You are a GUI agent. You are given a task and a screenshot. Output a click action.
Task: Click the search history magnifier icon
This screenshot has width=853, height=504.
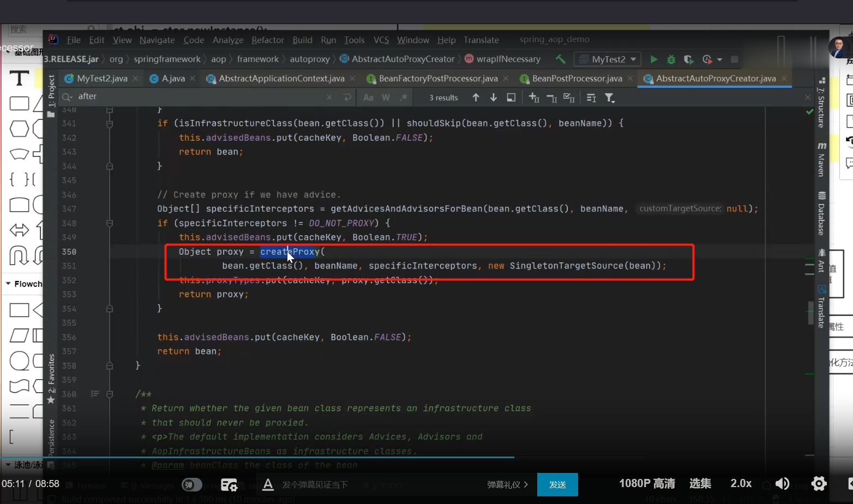[67, 97]
